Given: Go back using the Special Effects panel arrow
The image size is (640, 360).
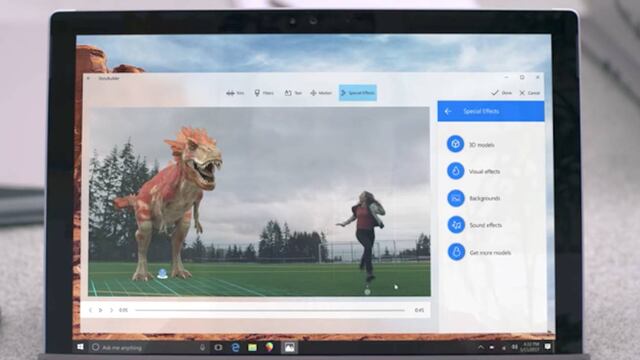Looking at the screenshot, I should (x=448, y=111).
